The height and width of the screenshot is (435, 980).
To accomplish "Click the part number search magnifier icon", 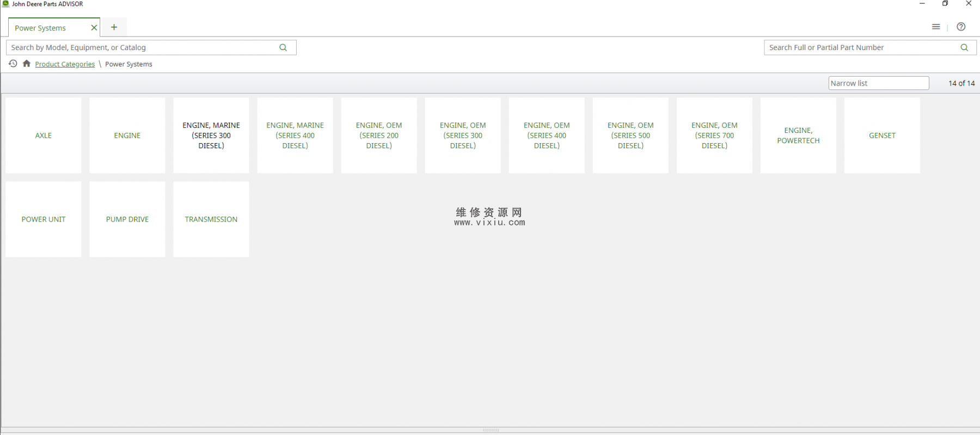I will 964,47.
